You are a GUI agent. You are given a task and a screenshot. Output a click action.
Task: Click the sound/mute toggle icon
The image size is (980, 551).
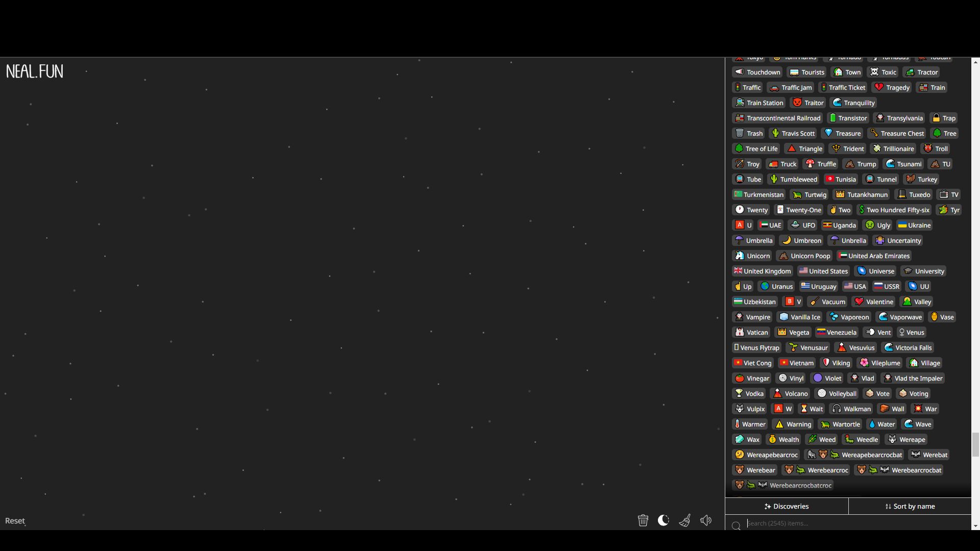coord(706,520)
